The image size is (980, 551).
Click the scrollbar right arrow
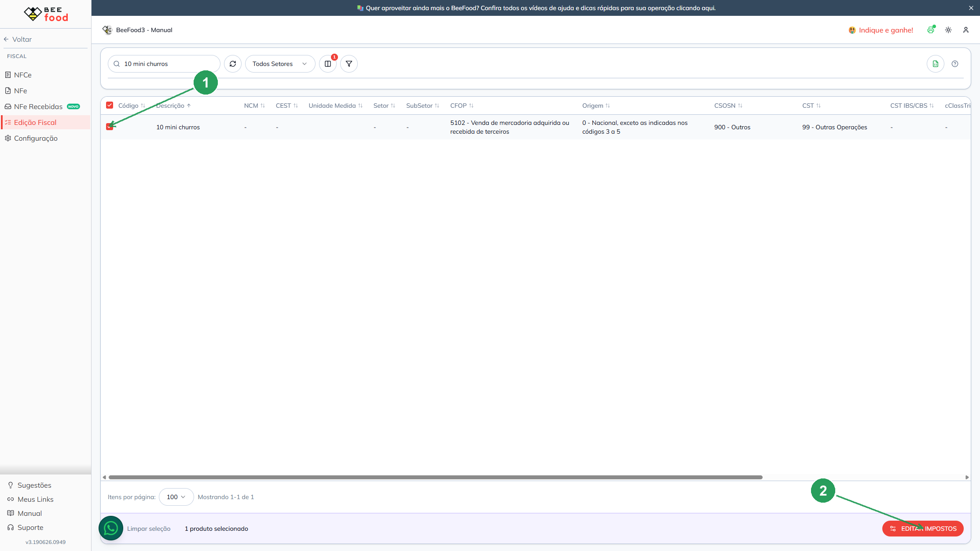click(x=967, y=477)
